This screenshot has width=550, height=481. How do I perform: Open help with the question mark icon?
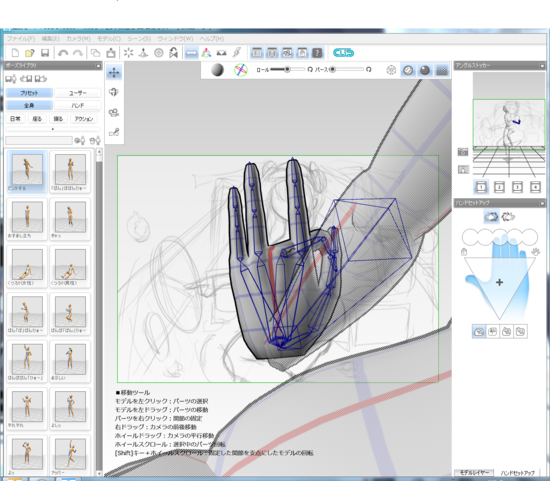click(x=317, y=53)
